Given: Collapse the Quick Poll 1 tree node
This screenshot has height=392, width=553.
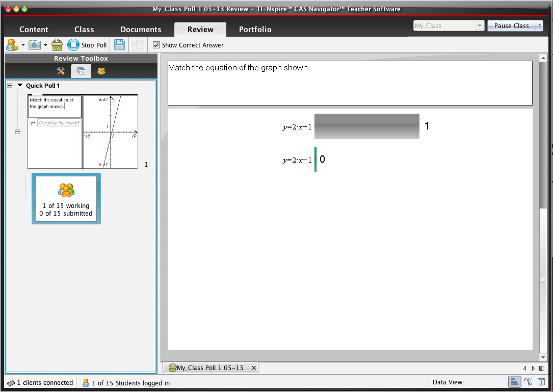Looking at the screenshot, I should pyautogui.click(x=10, y=86).
